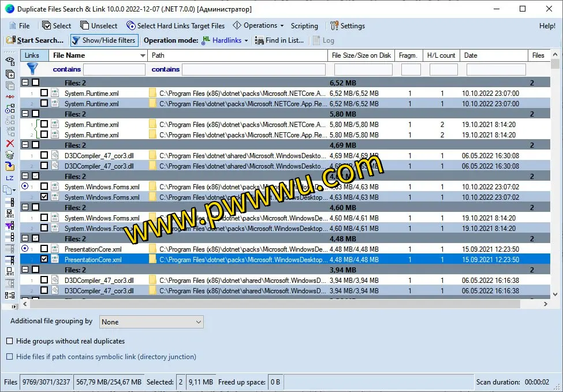The height and width of the screenshot is (392, 563).
Task: Click the File Name filter text field
Action: click(x=114, y=69)
